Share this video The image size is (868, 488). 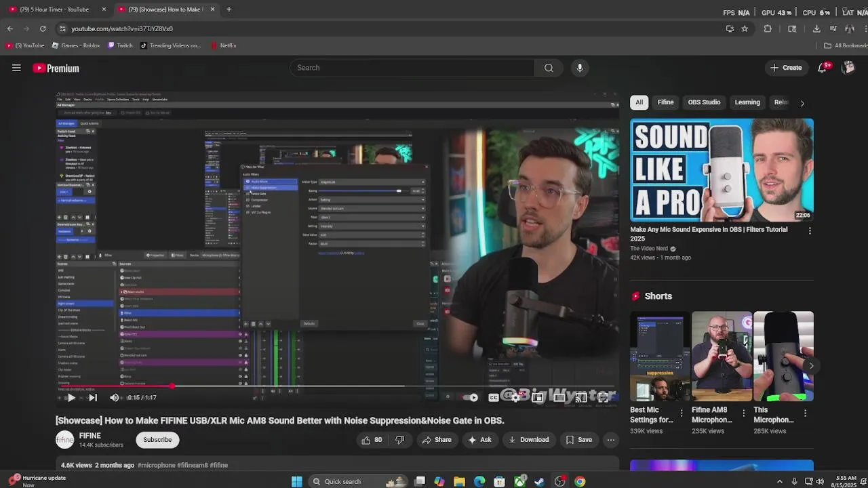click(437, 440)
